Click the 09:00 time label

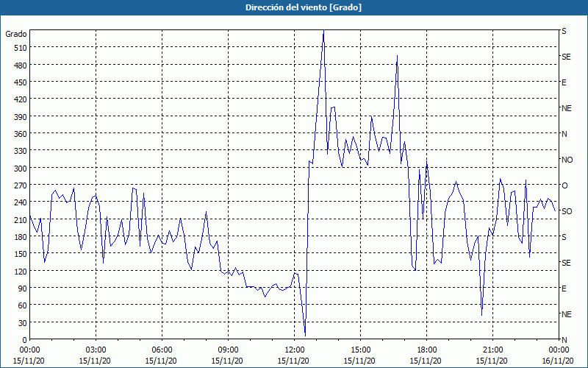pyautogui.click(x=229, y=350)
